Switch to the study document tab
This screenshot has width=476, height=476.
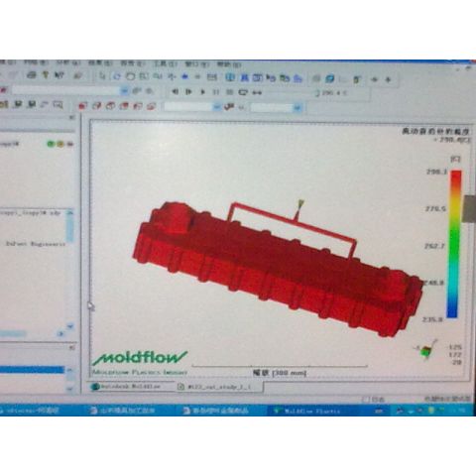click(219, 387)
